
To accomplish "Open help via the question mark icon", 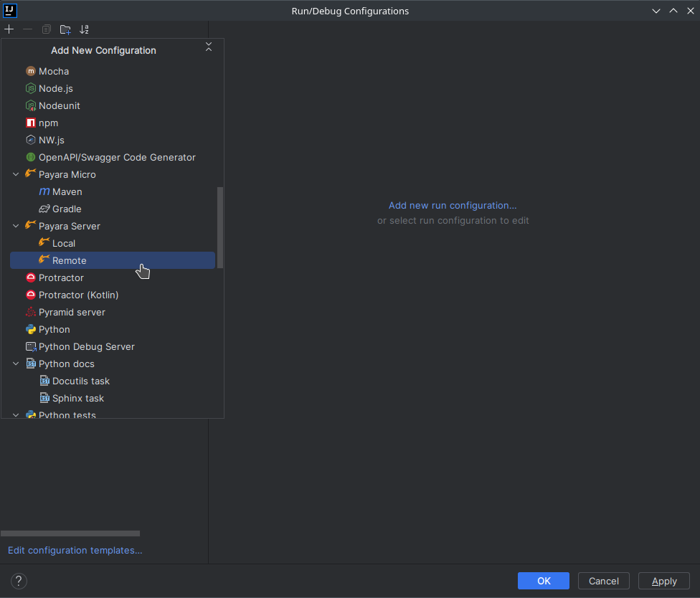I will click(19, 581).
